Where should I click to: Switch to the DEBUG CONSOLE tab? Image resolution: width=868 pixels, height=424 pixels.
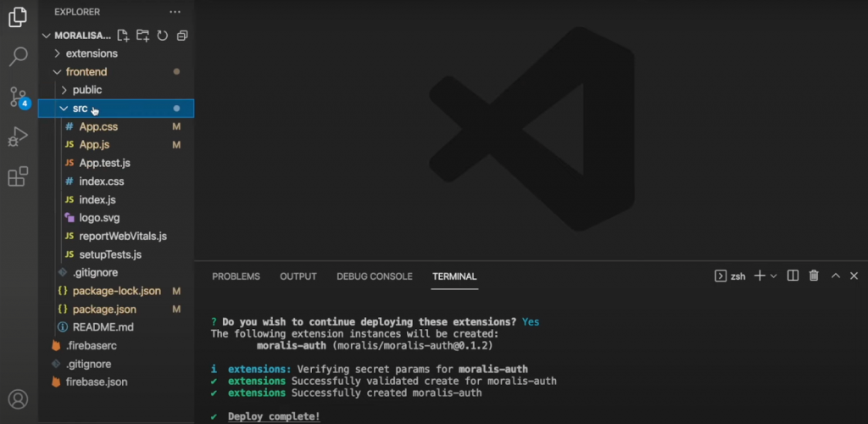click(374, 276)
